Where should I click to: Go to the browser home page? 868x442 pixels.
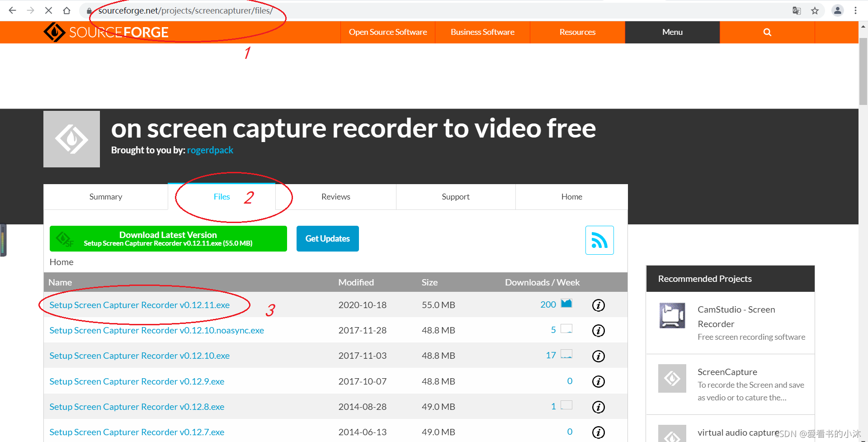(66, 10)
